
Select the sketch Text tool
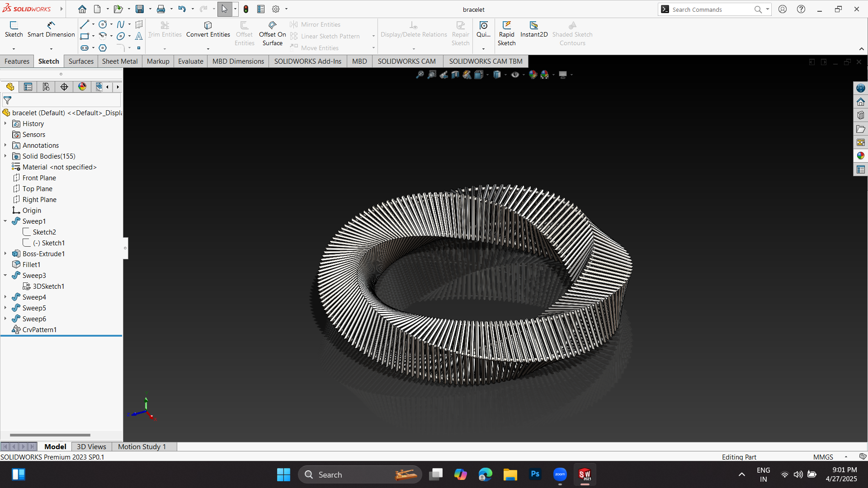tap(139, 36)
